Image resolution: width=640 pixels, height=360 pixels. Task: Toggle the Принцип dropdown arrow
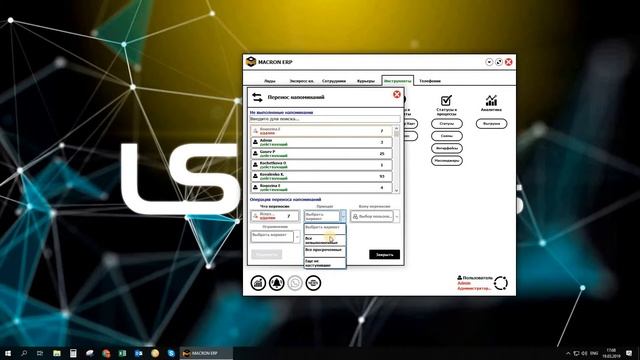(x=343, y=216)
